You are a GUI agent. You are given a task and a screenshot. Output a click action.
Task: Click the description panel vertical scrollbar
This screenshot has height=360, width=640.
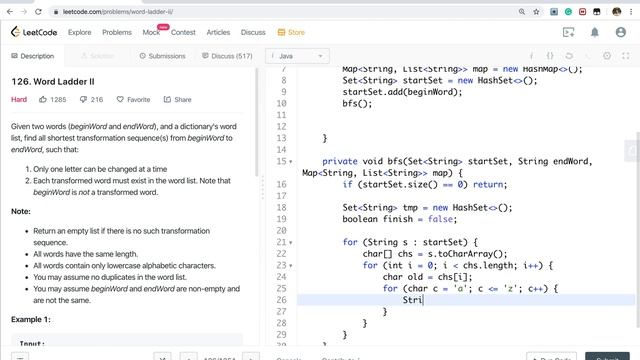coord(257,122)
